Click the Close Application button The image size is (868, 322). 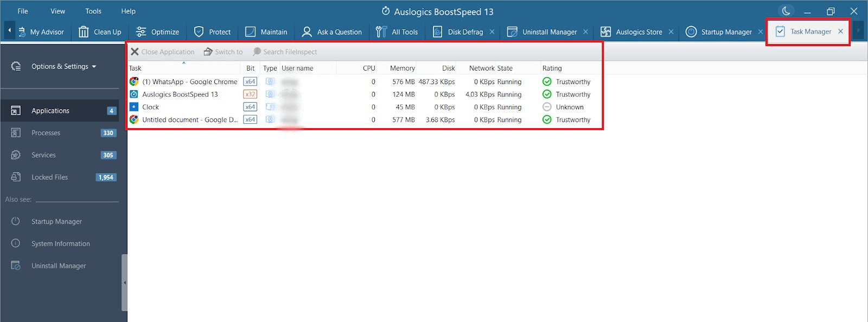[162, 52]
